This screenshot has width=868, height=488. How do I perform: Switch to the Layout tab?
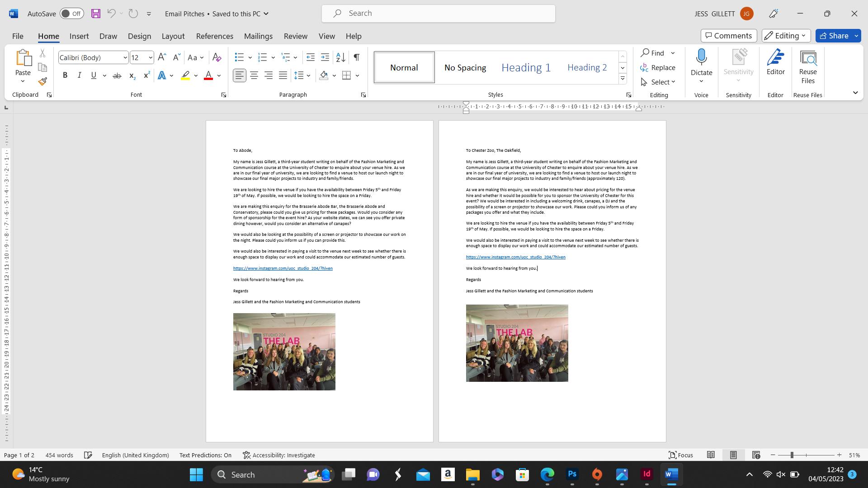(173, 36)
